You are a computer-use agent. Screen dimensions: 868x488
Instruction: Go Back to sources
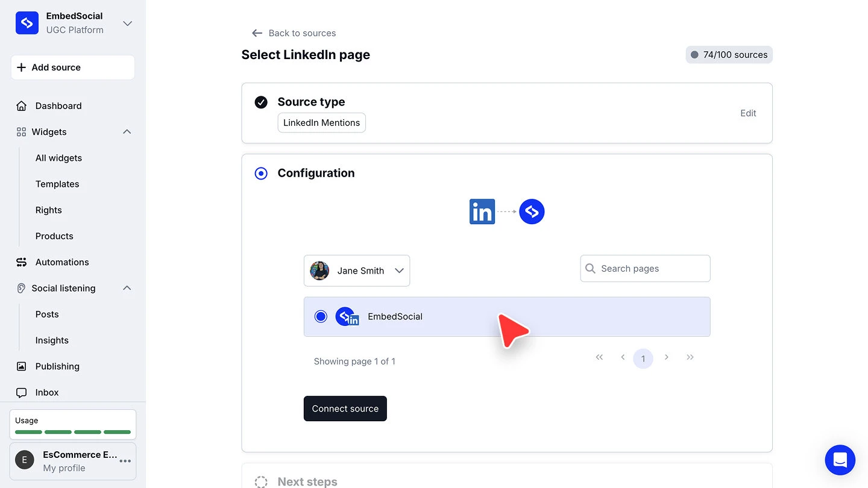coord(302,33)
